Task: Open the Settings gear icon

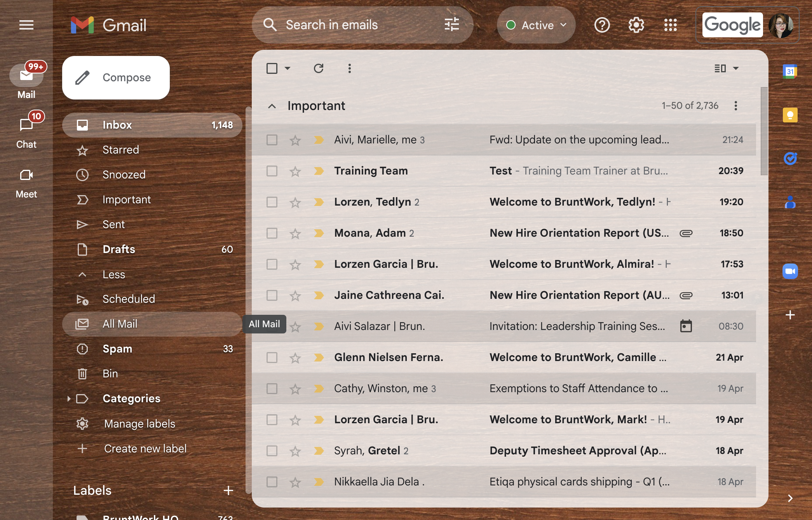Action: coord(636,25)
